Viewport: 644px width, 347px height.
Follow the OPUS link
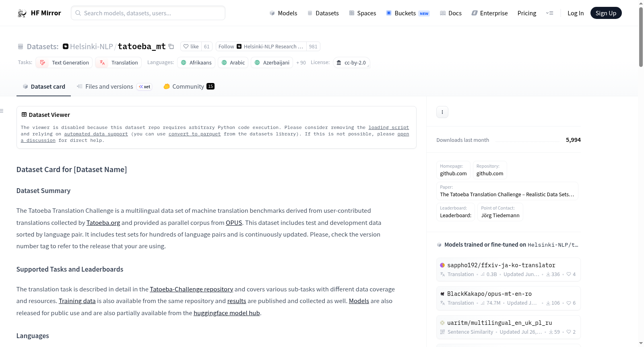[234, 222]
